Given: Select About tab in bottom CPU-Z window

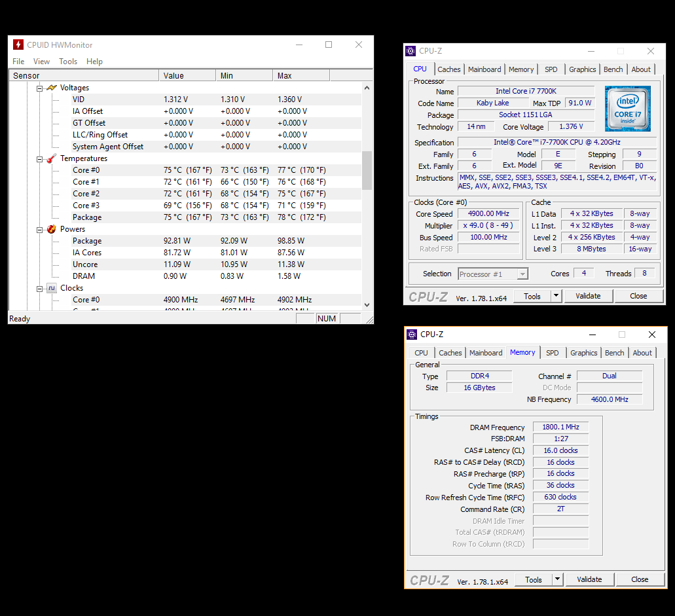Looking at the screenshot, I should tap(642, 353).
